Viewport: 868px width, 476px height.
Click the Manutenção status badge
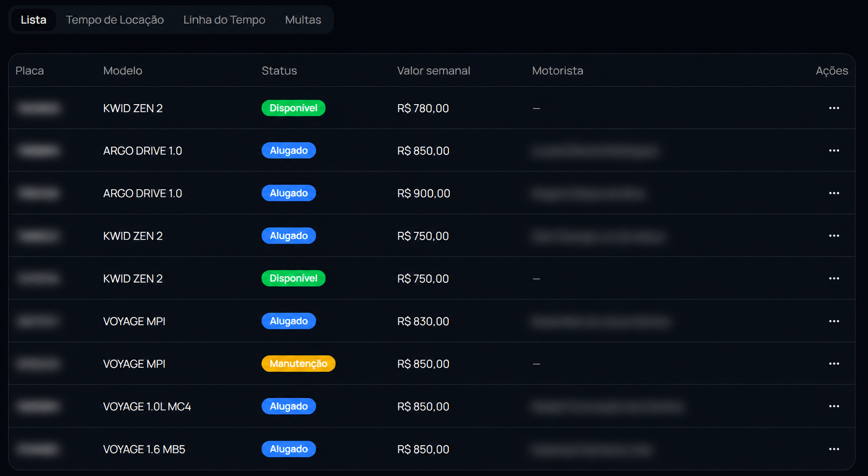click(298, 364)
